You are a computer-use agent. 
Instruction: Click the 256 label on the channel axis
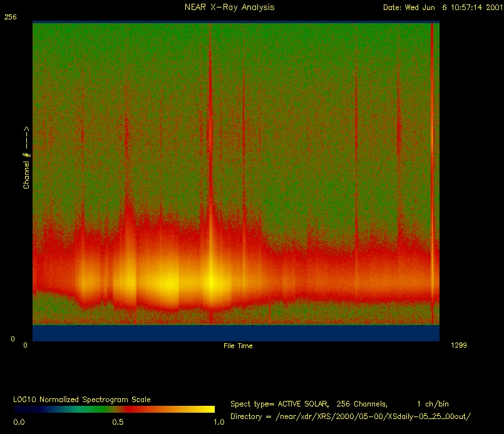pos(9,19)
